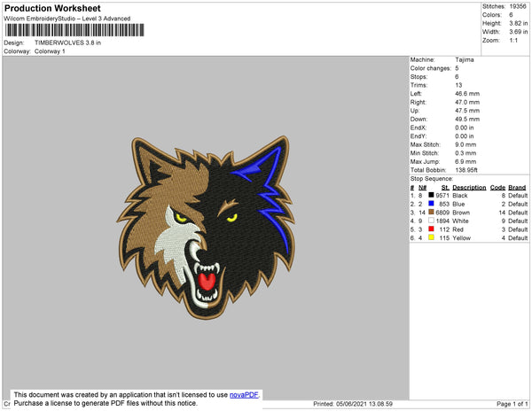
Task: Select the 'Colorway 1' value
Action: click(50, 51)
